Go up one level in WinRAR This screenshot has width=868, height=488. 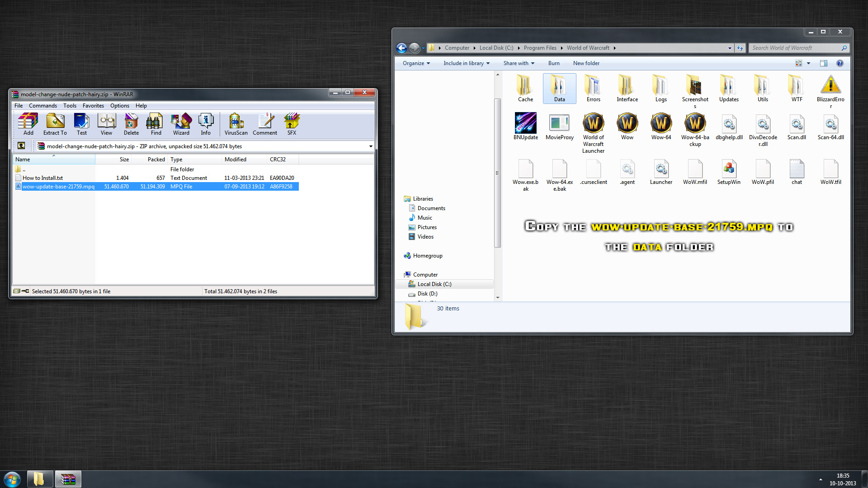point(21,145)
